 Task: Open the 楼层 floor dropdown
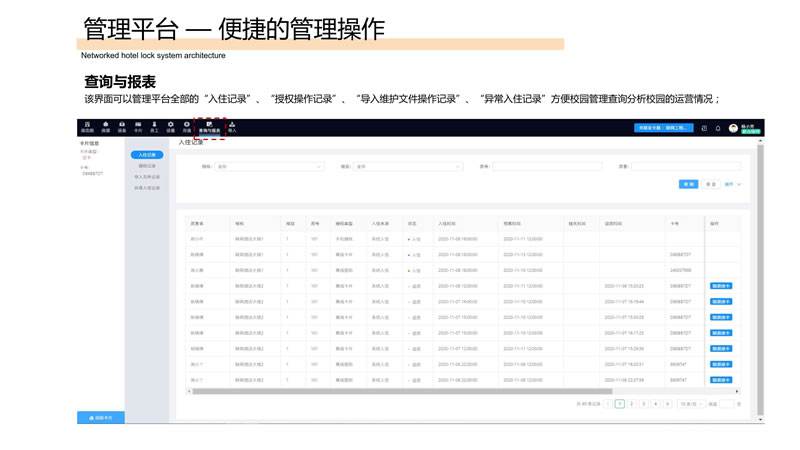[x=408, y=166]
